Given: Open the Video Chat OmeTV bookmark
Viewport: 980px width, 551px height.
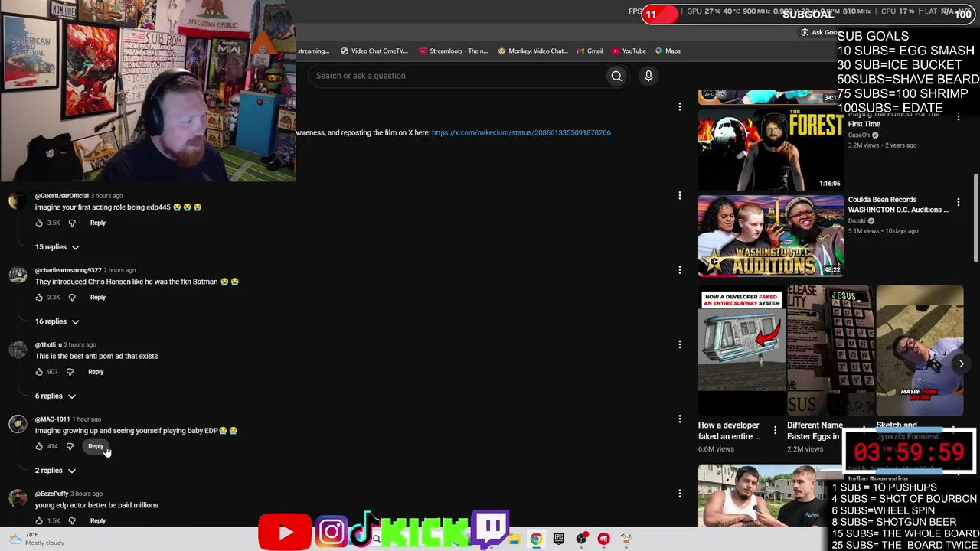Looking at the screenshot, I should point(374,51).
